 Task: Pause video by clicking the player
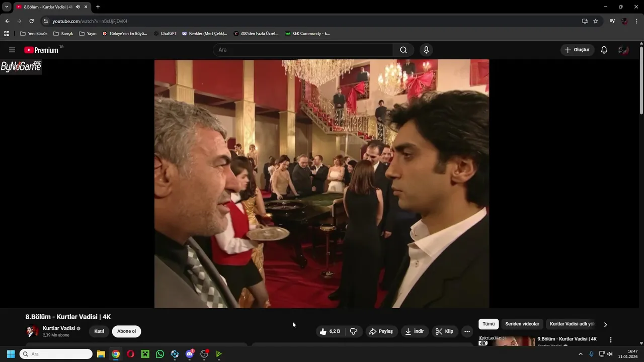pyautogui.click(x=321, y=184)
